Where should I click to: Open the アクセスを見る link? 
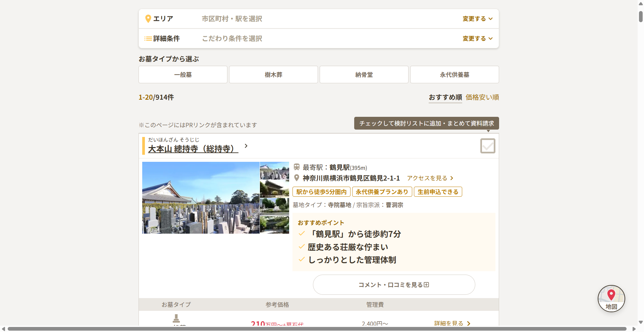click(x=430, y=178)
